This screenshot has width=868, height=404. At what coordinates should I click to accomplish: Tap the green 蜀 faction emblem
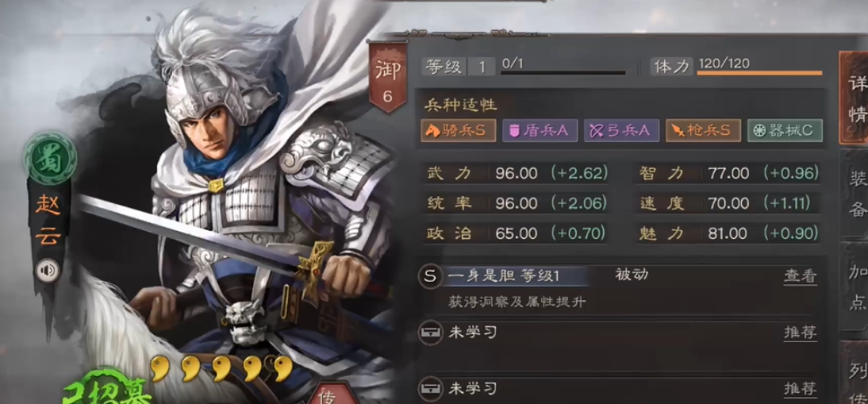click(50, 158)
